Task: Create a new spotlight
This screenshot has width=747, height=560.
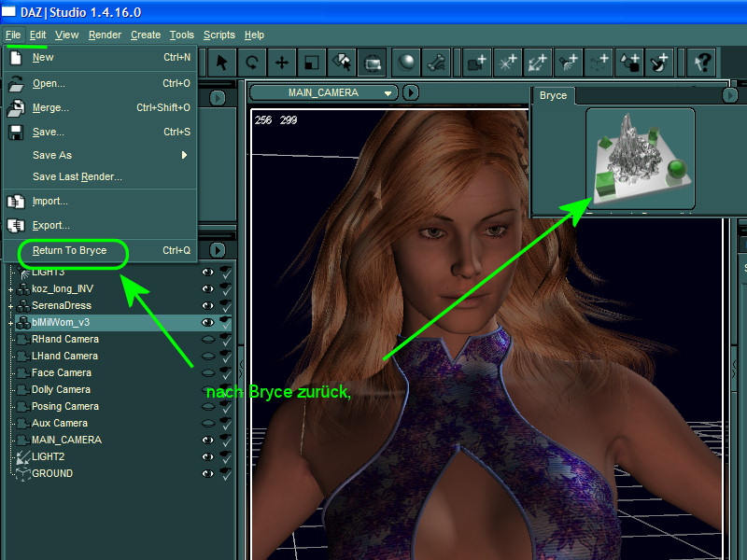Action: [x=568, y=63]
